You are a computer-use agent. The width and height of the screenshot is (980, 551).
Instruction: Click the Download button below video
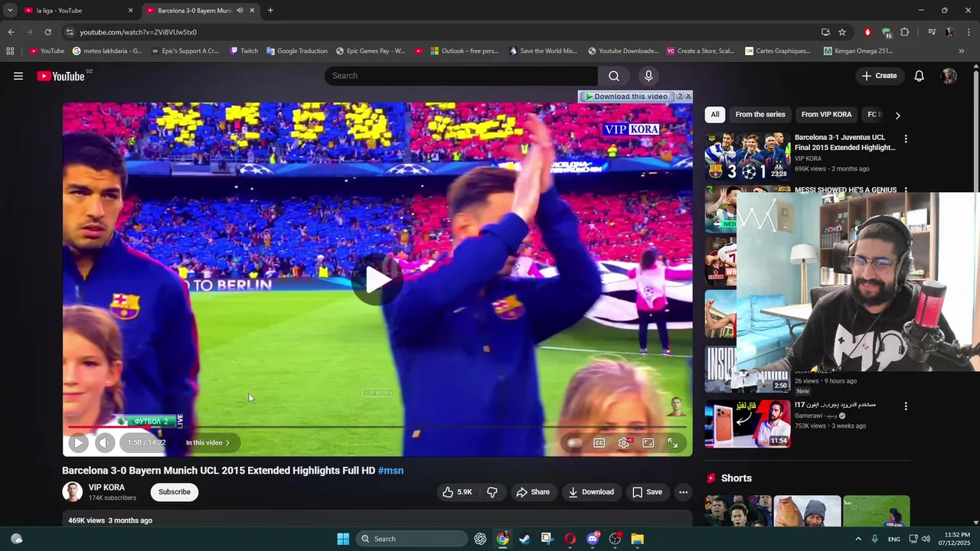coord(590,492)
